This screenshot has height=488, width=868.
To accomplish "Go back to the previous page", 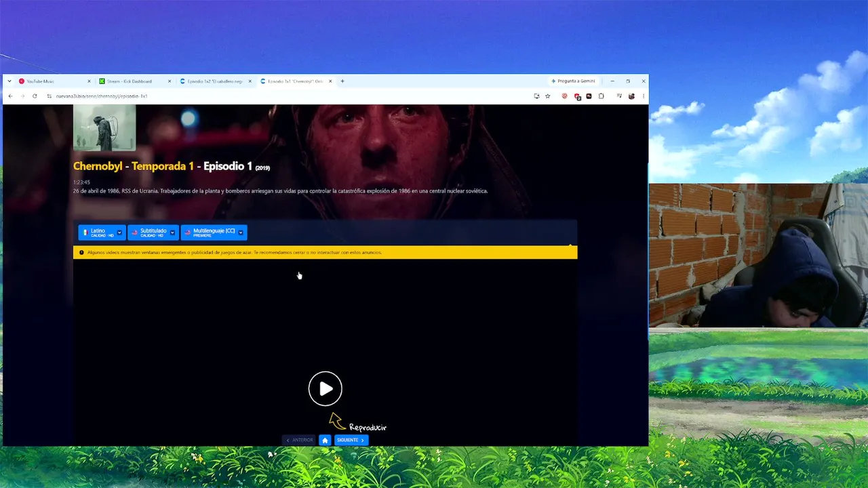I will (x=10, y=96).
